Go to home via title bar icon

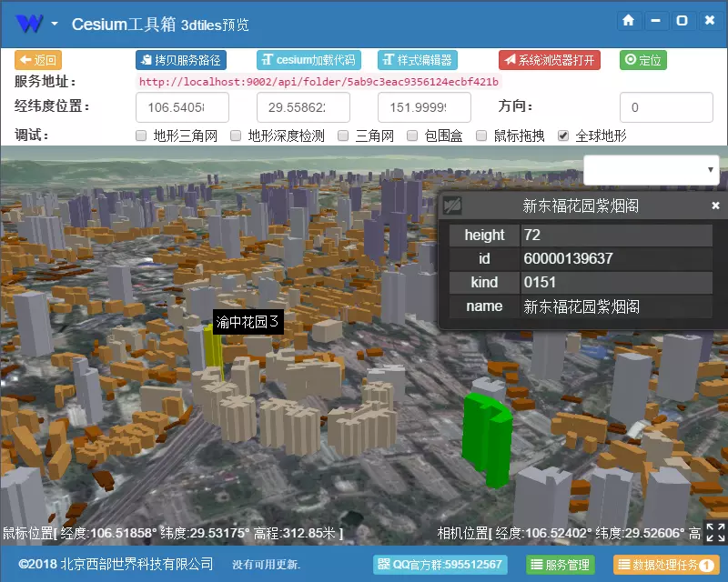point(628,20)
